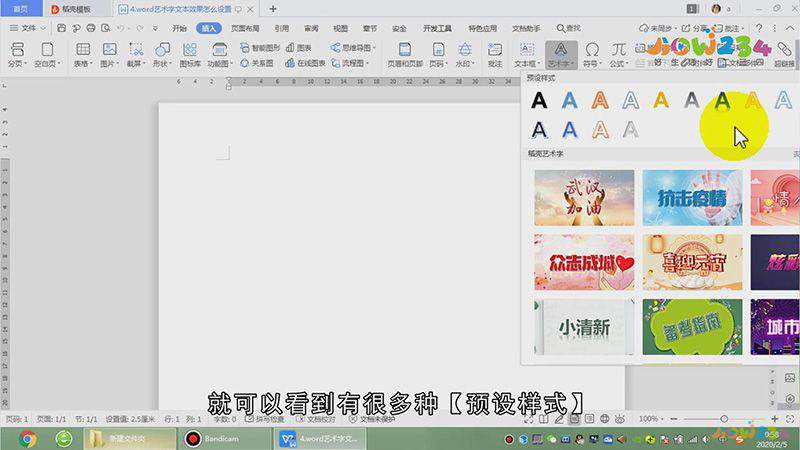Choose the 小清新 WordArt template thumbnail
The width and height of the screenshot is (800, 450).
[584, 327]
